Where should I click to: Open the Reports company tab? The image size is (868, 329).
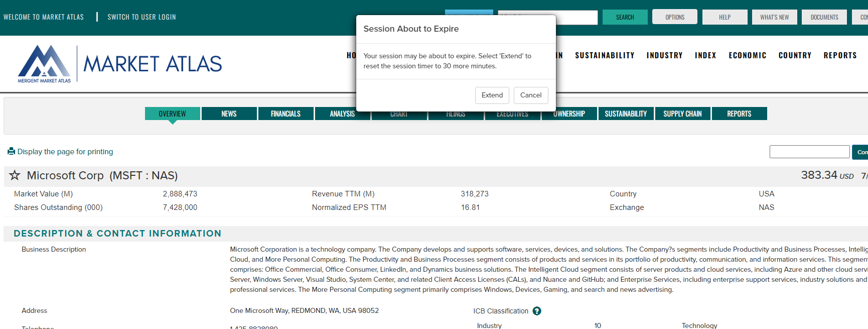pyautogui.click(x=740, y=114)
